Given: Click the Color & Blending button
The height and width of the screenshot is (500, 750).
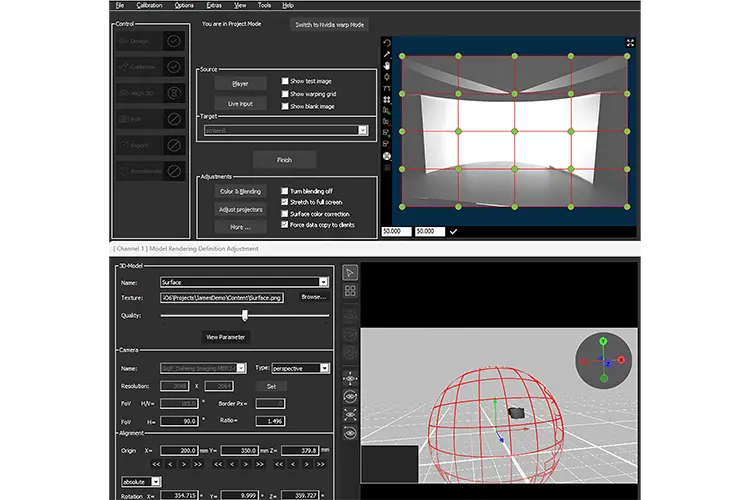Looking at the screenshot, I should coord(241,191).
